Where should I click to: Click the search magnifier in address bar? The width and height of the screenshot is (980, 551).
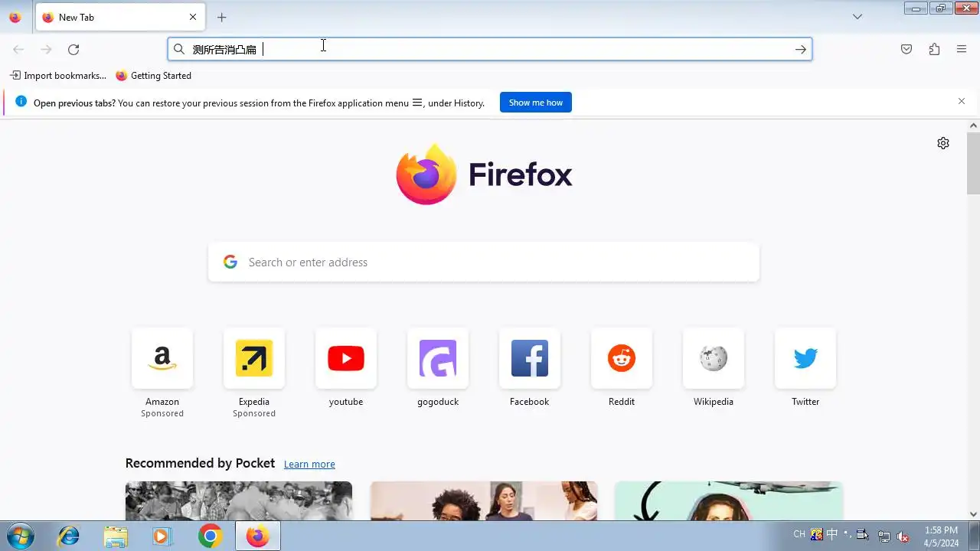pyautogui.click(x=179, y=49)
